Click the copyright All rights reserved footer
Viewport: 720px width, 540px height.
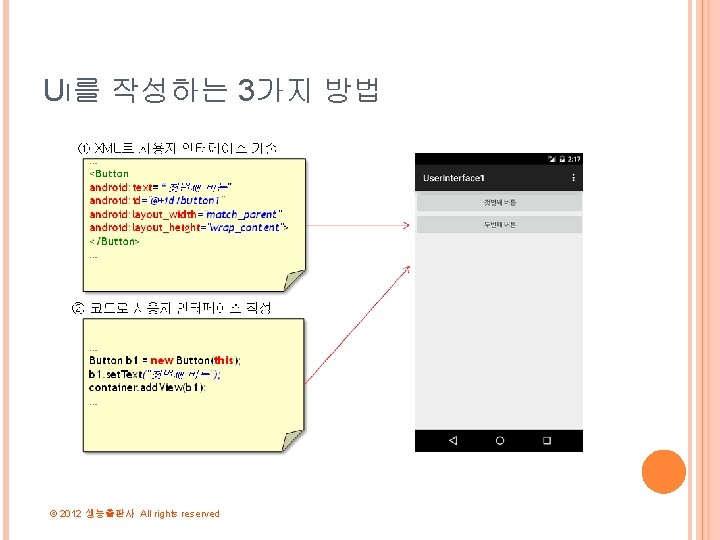pyautogui.click(x=135, y=513)
